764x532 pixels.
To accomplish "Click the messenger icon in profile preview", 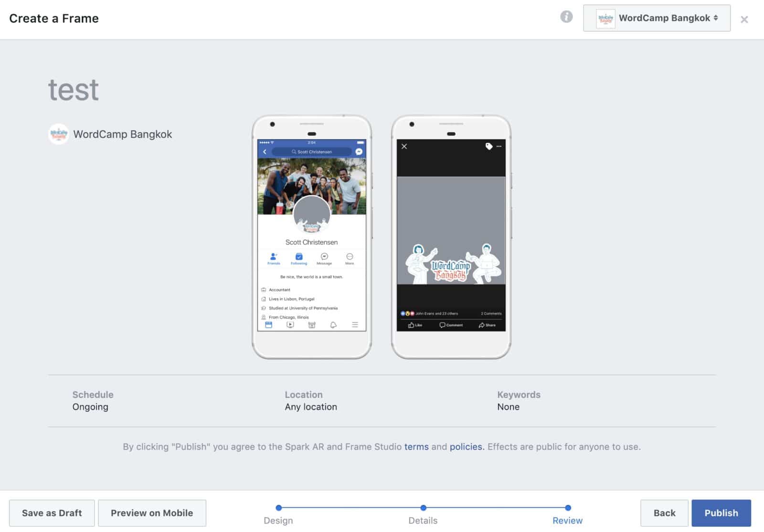I will (x=359, y=151).
